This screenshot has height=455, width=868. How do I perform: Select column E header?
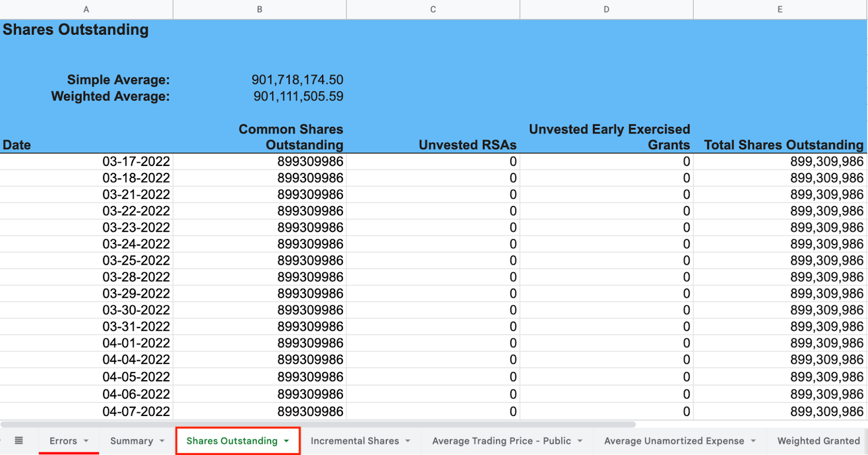coord(780,9)
